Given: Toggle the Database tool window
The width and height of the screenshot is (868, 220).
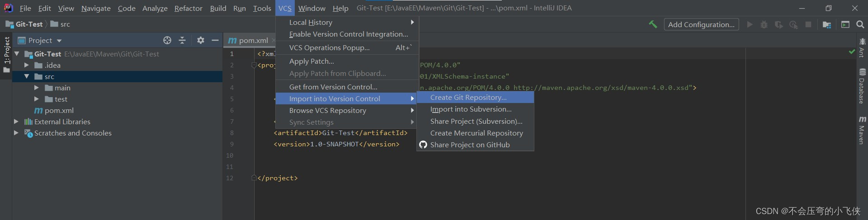Looking at the screenshot, I should coord(862,86).
